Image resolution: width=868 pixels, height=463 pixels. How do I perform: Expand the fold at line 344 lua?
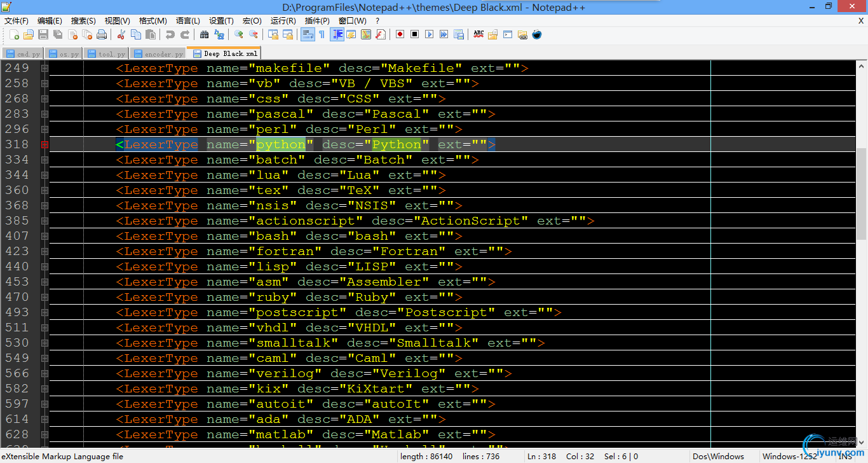[x=44, y=175]
